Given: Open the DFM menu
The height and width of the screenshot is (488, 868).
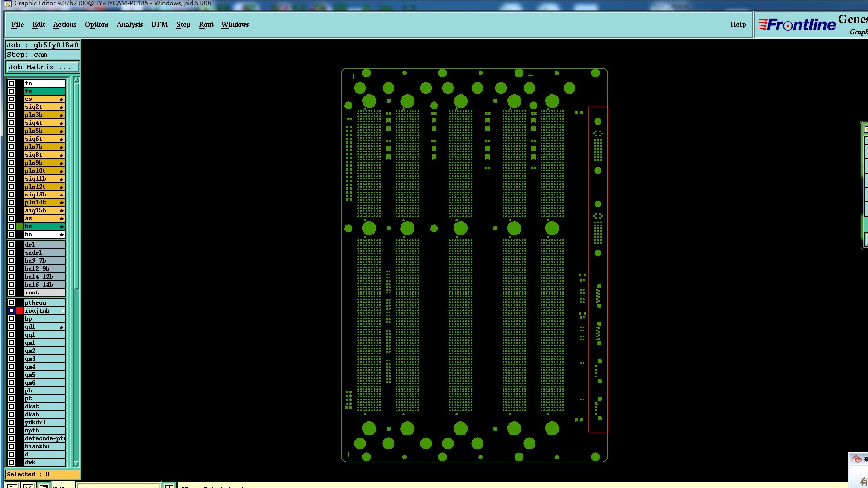Looking at the screenshot, I should [x=160, y=24].
